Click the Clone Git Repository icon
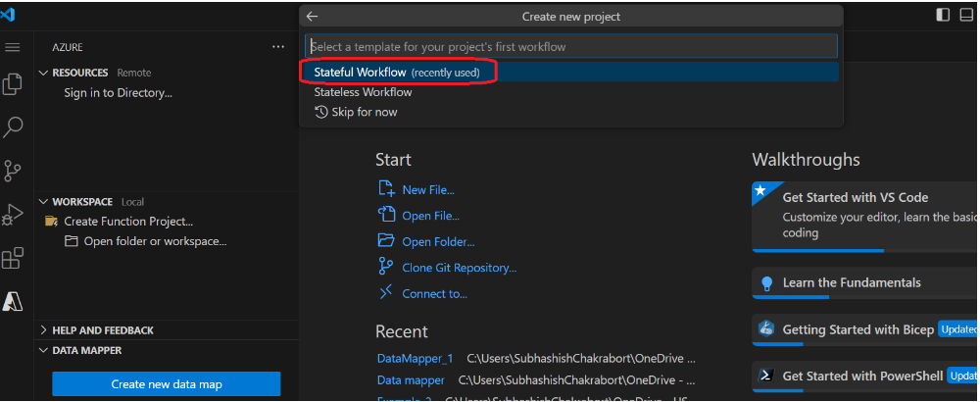This screenshot has width=980, height=402. coord(385,267)
